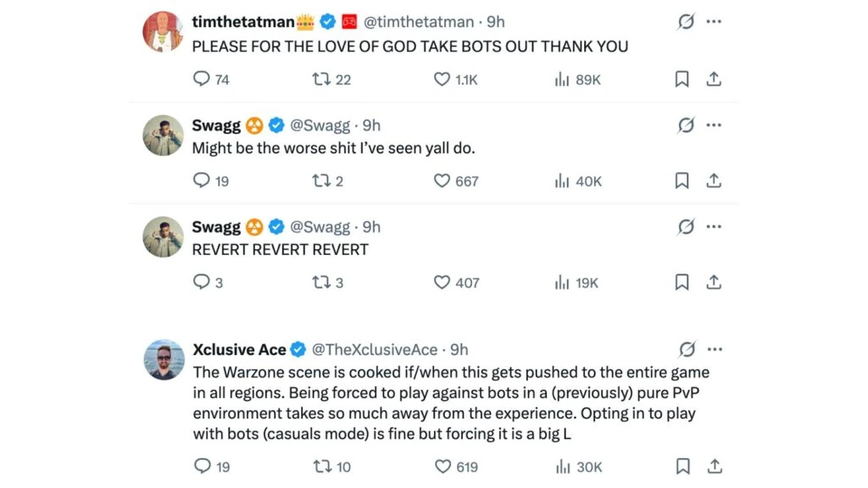Open the more options menu on timthetatman's tweet

pyautogui.click(x=714, y=21)
